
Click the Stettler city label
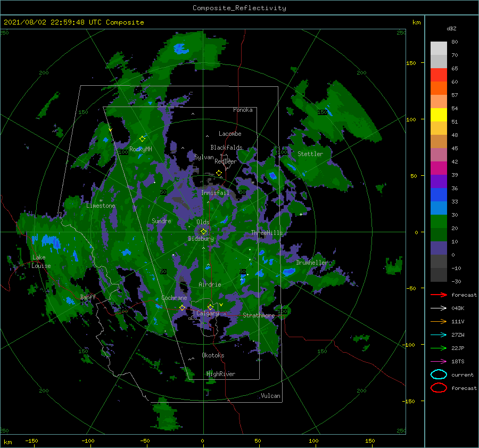[x=310, y=154]
